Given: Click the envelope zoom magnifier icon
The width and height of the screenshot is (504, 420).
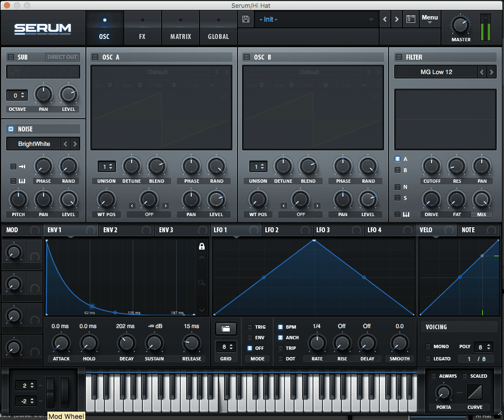Looking at the screenshot, I should [x=201, y=282].
